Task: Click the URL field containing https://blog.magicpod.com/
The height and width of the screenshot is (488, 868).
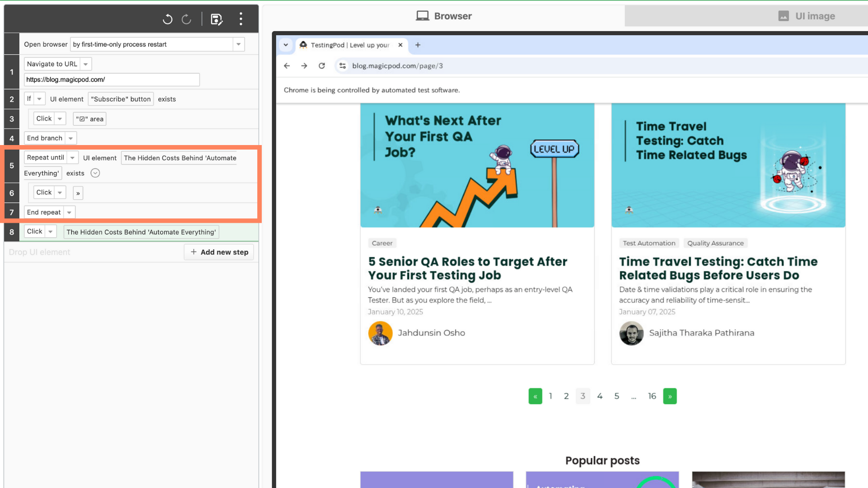Action: tap(111, 80)
